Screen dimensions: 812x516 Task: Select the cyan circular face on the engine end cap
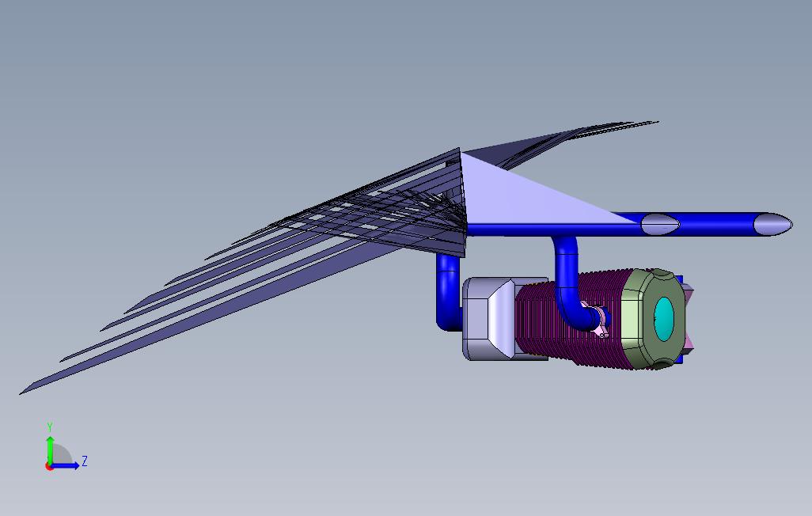[x=663, y=319]
